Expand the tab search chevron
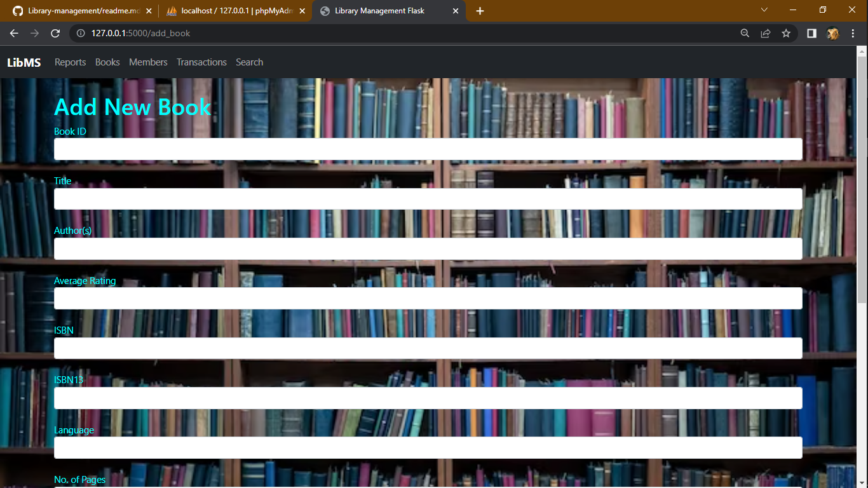868x488 pixels. pos(764,11)
